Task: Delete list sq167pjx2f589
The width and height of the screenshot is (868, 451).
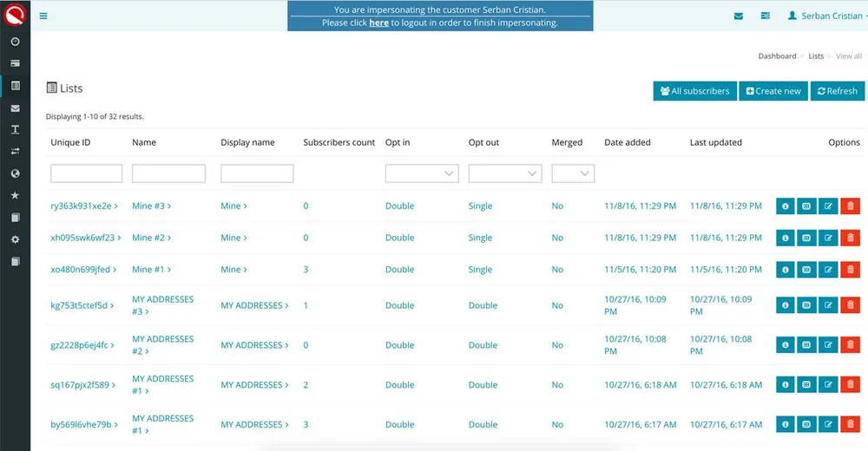Action: click(x=851, y=384)
